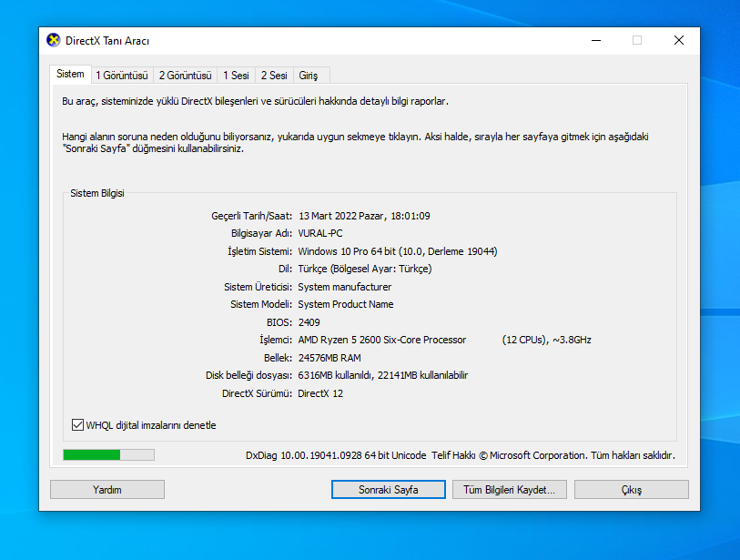
Task: Click Tüm Bilgileri Kaydet button
Action: 509,490
